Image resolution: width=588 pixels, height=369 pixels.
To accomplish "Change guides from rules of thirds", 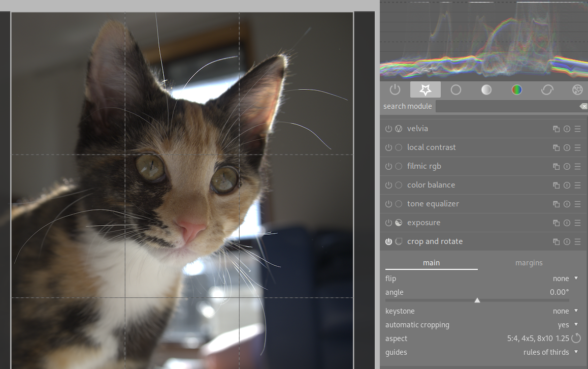I will 551,352.
